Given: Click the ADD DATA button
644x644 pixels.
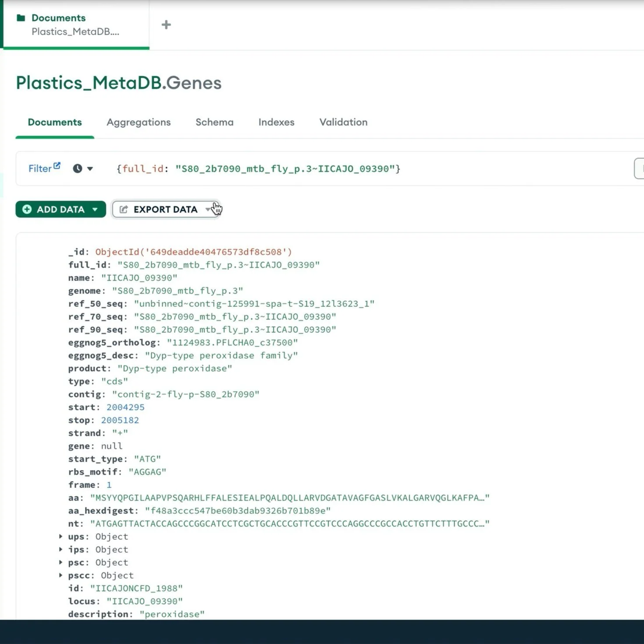Looking at the screenshot, I should pyautogui.click(x=60, y=209).
